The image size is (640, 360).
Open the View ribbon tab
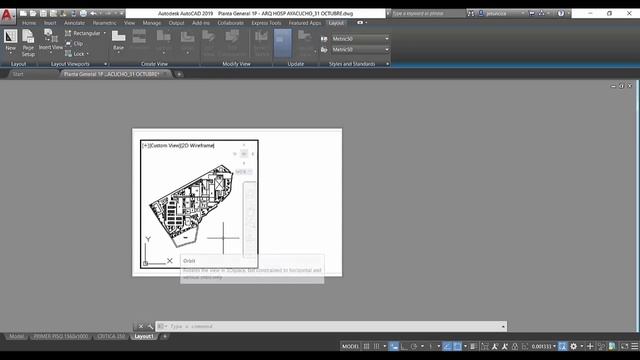point(129,23)
